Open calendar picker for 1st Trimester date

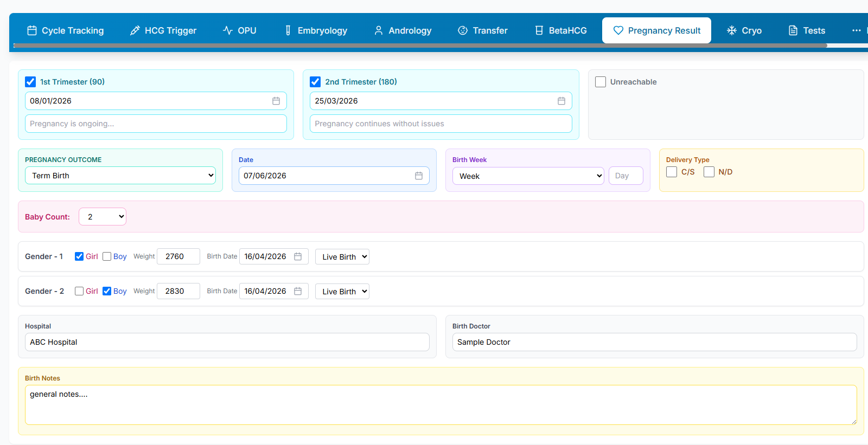pyautogui.click(x=276, y=101)
